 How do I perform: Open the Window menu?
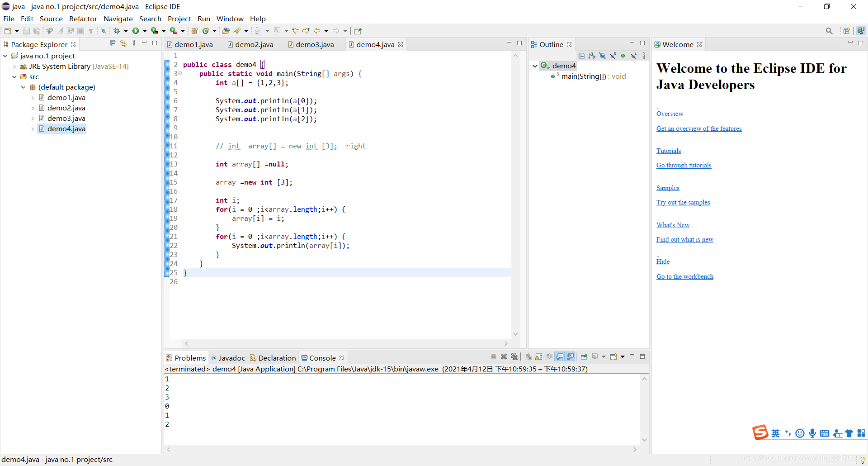230,19
